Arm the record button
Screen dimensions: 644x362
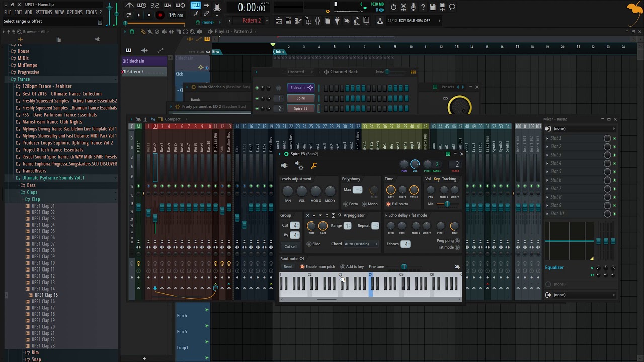tap(160, 15)
